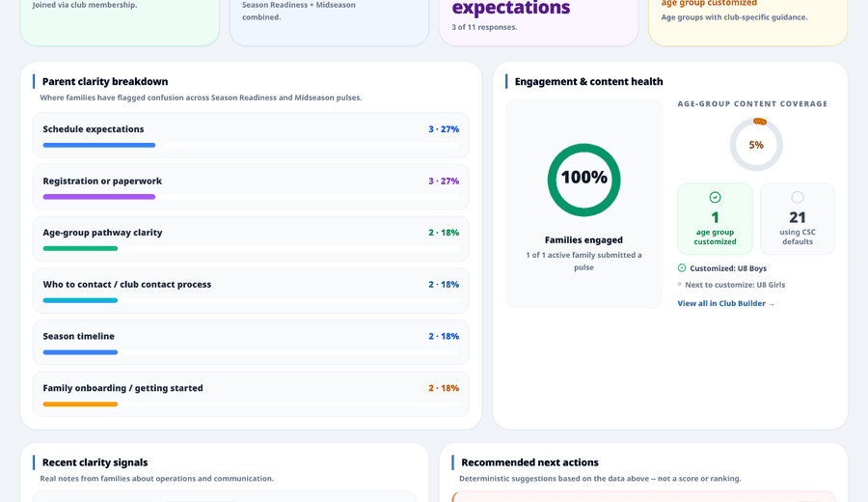Click the empty circle icon above using CSC defaults
This screenshot has height=502, width=868.
pyautogui.click(x=798, y=197)
